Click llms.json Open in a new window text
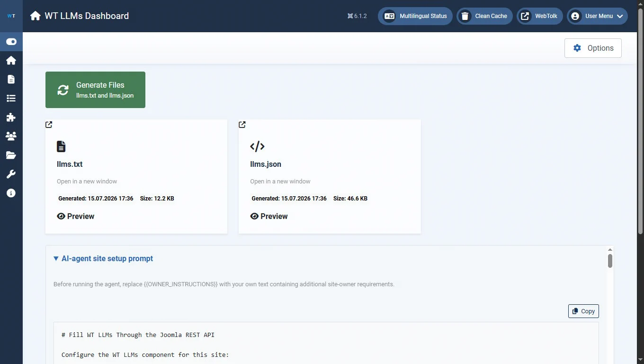644x364 pixels. pos(280,182)
